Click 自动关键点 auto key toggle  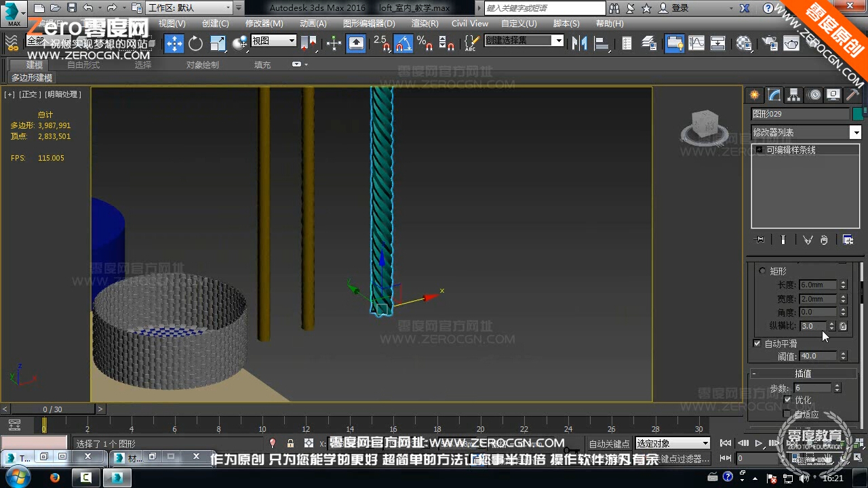click(609, 444)
